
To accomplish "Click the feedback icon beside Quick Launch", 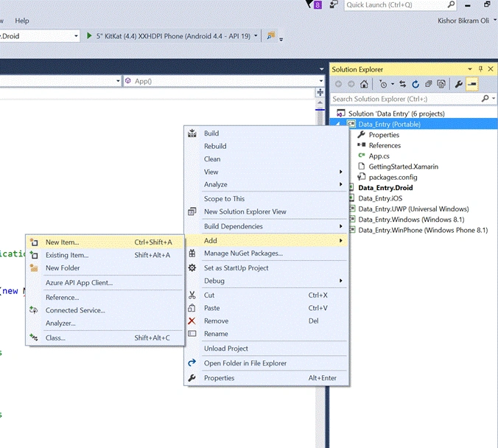I will 334,4.
